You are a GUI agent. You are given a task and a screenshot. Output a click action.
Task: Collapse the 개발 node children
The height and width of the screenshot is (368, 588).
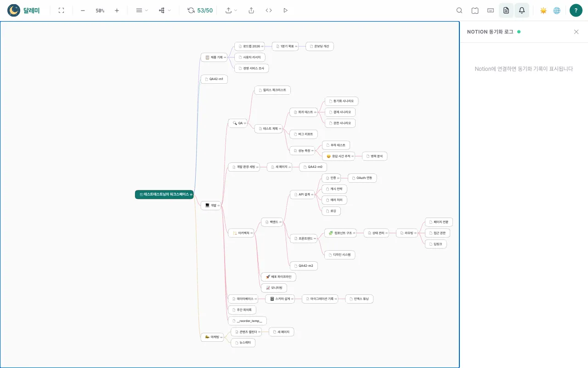coord(219,205)
